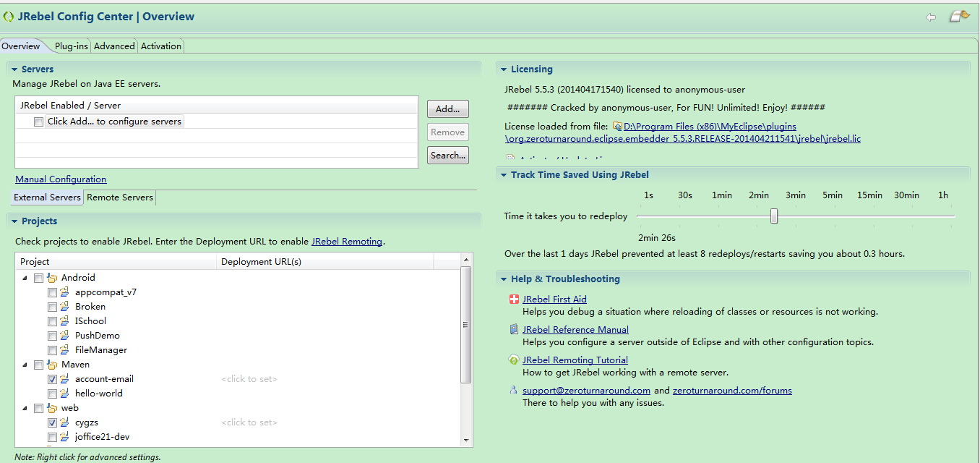Collapse the Help & Troubleshooting section

(x=503, y=279)
